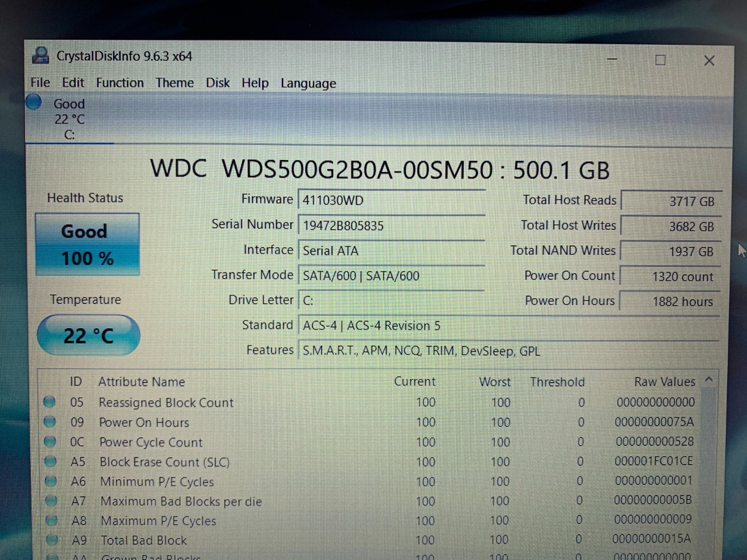The width and height of the screenshot is (747, 560).
Task: Click the Good 100 % health status button
Action: (87, 245)
